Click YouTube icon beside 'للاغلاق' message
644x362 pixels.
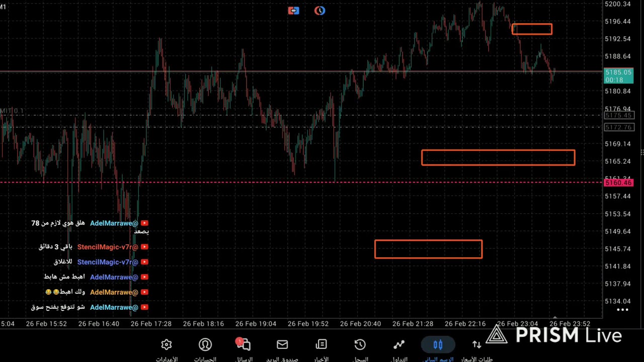click(x=144, y=262)
